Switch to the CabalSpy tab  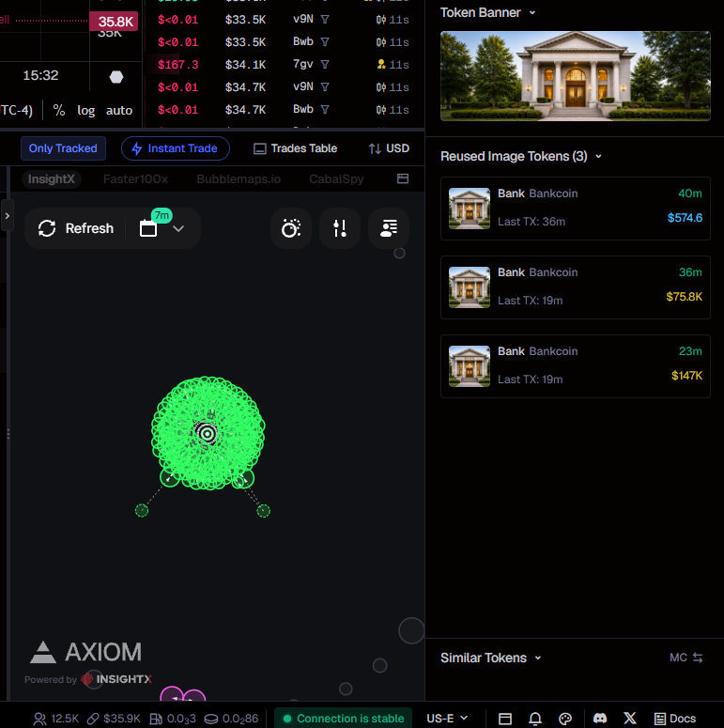coord(336,179)
